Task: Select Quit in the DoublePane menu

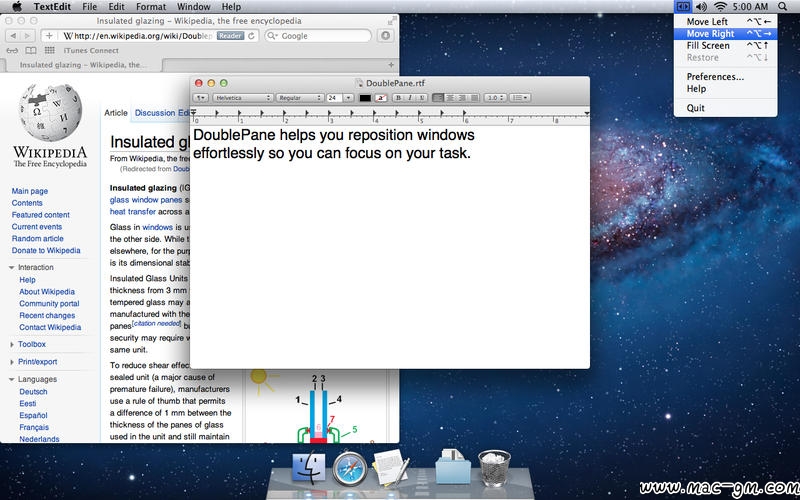Action: [x=725, y=108]
